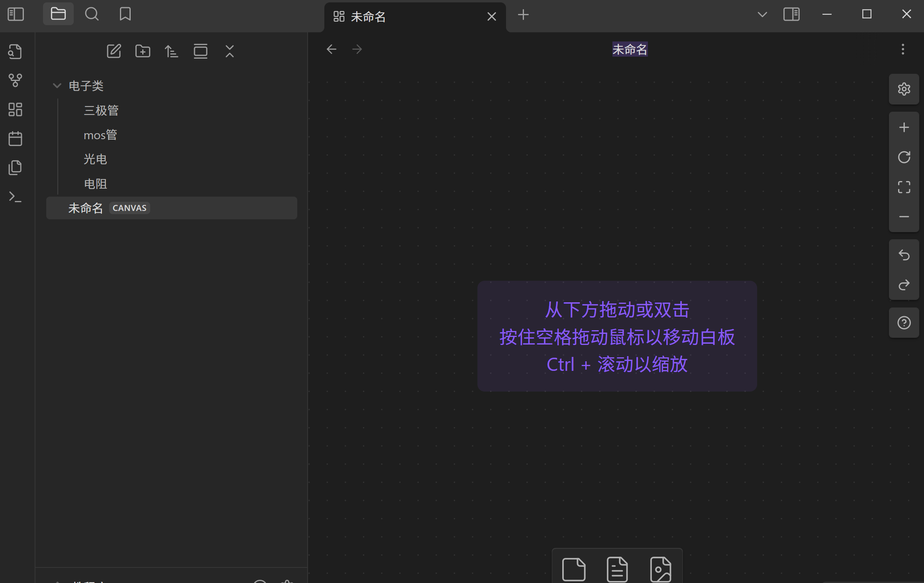
Task: Collapse all folders in file explorer
Action: [x=230, y=51]
